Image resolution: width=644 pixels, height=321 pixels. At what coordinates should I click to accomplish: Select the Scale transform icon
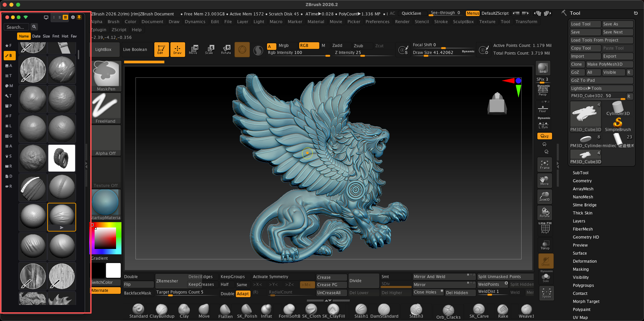click(x=209, y=50)
